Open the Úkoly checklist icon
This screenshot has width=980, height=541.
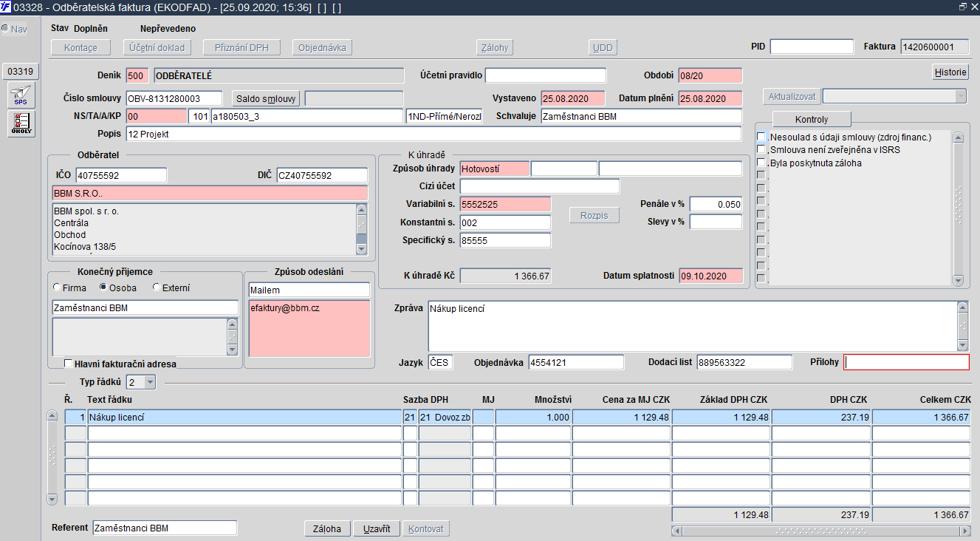[x=21, y=123]
